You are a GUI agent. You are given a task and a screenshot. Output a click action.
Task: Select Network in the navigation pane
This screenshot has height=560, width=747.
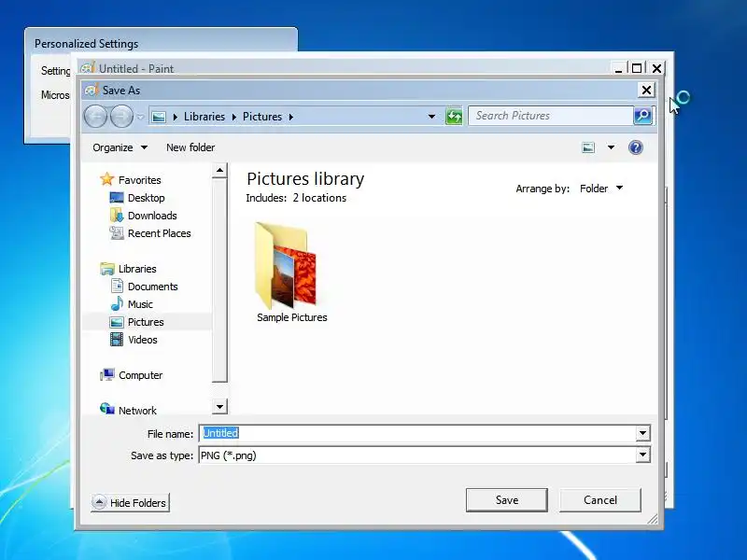pyautogui.click(x=137, y=411)
